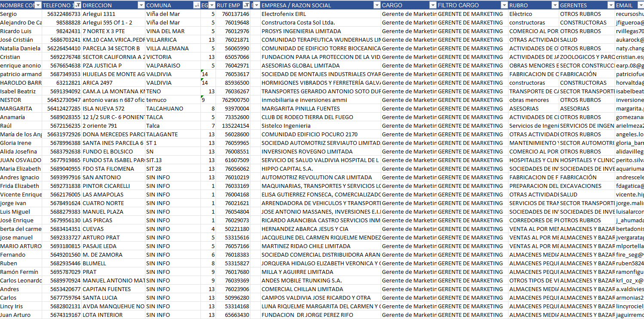The height and width of the screenshot is (319, 644).
Task: Open the RUBRO column filter dropdown
Action: point(555,5)
